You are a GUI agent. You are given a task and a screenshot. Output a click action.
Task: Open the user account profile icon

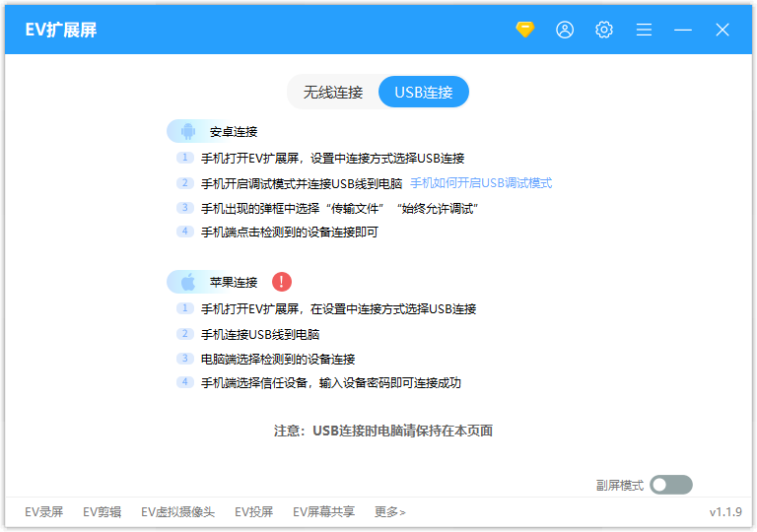click(x=565, y=30)
